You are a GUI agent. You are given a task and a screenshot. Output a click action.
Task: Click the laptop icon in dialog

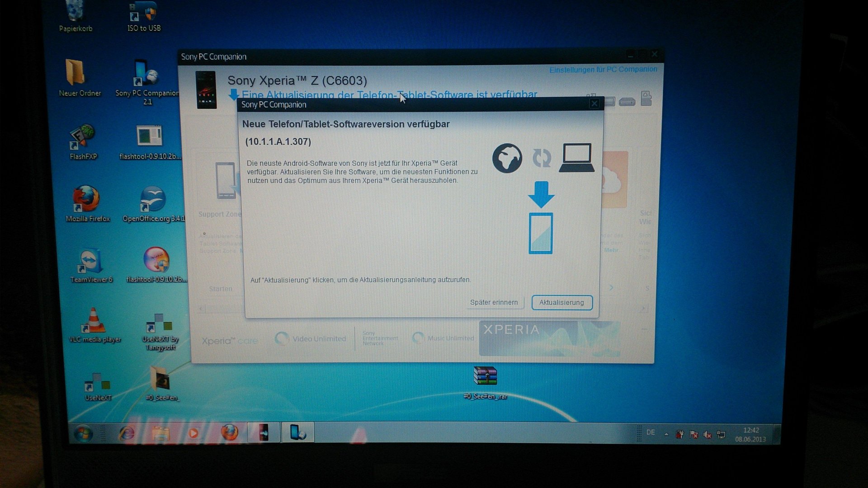click(577, 158)
